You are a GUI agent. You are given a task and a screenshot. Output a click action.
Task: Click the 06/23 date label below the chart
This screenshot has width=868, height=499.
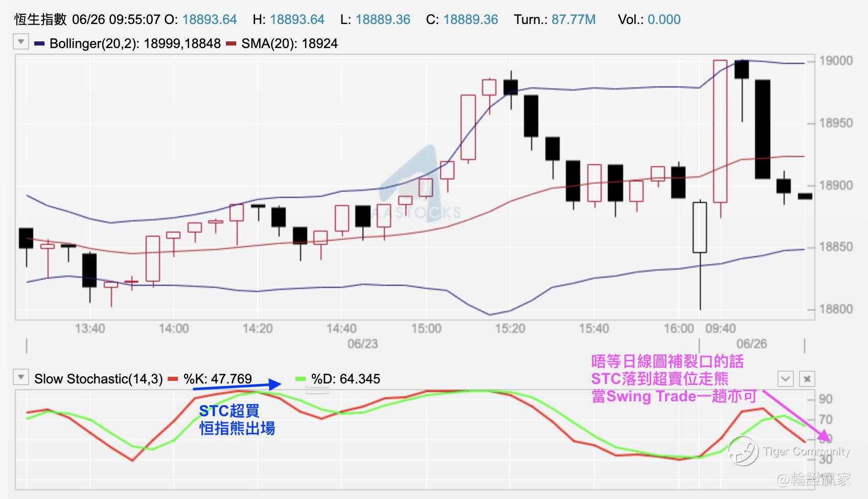(363, 344)
